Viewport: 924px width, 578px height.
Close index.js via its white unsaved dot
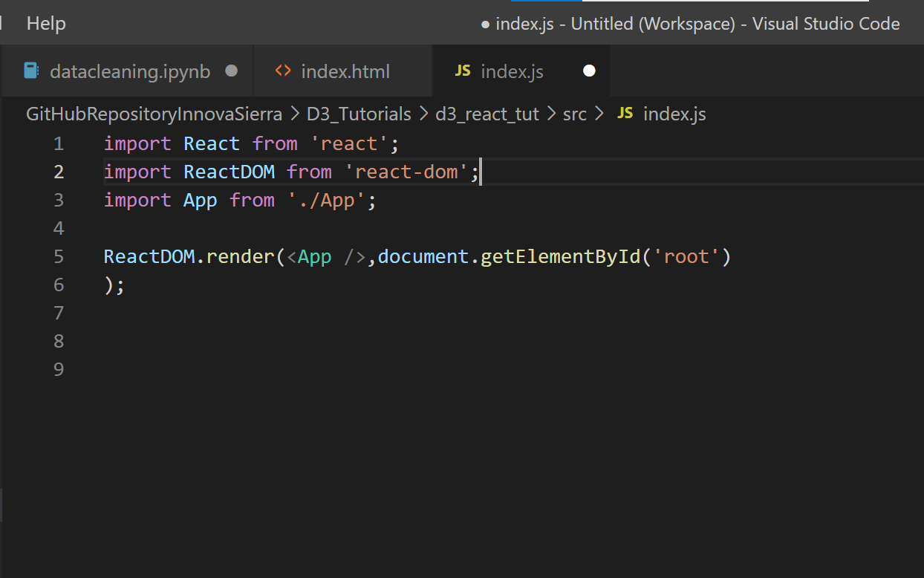(589, 71)
